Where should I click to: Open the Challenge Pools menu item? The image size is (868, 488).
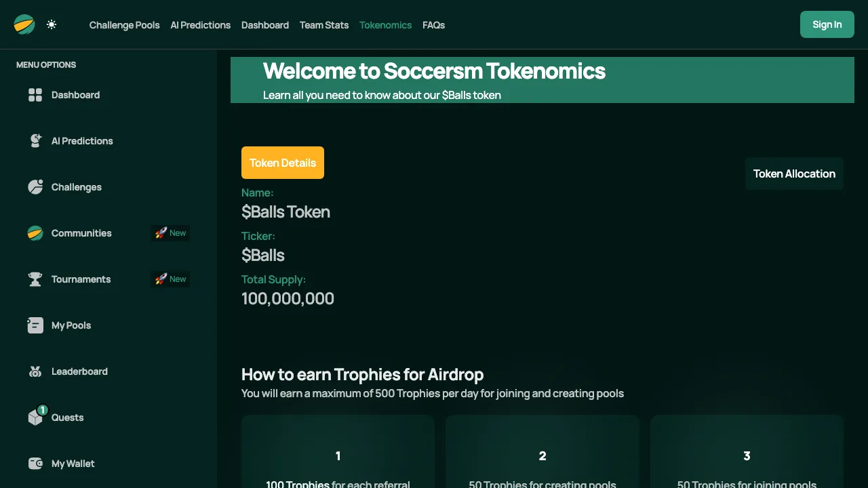pos(124,25)
